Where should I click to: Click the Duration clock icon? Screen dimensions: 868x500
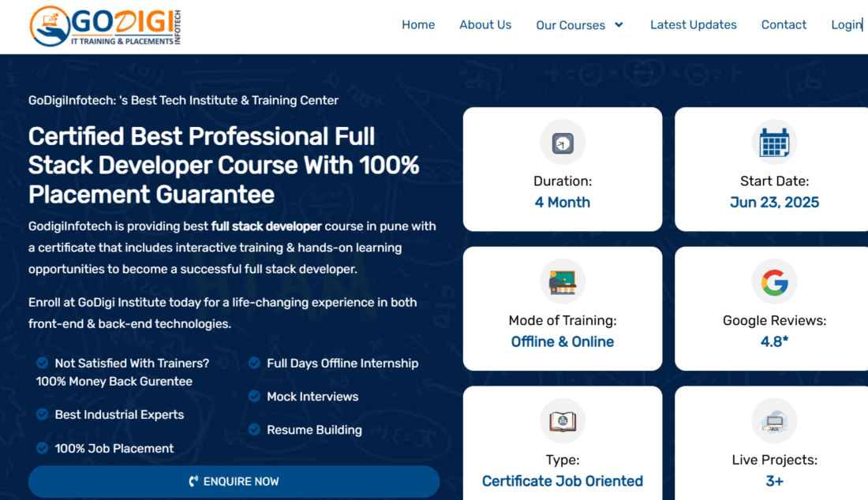[563, 143]
